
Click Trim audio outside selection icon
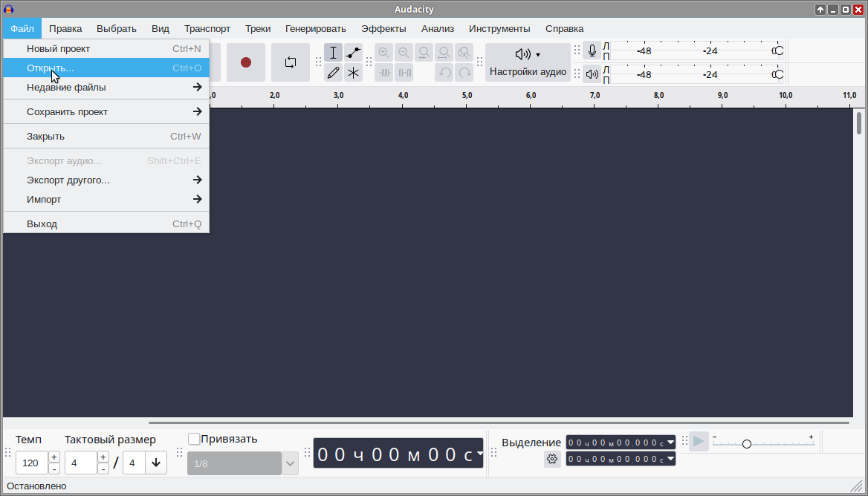pyautogui.click(x=384, y=73)
